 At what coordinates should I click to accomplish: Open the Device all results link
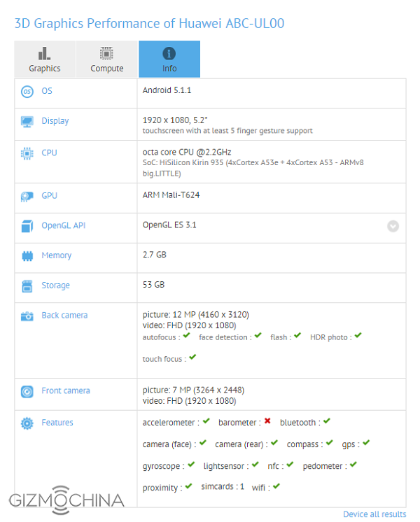(374, 514)
